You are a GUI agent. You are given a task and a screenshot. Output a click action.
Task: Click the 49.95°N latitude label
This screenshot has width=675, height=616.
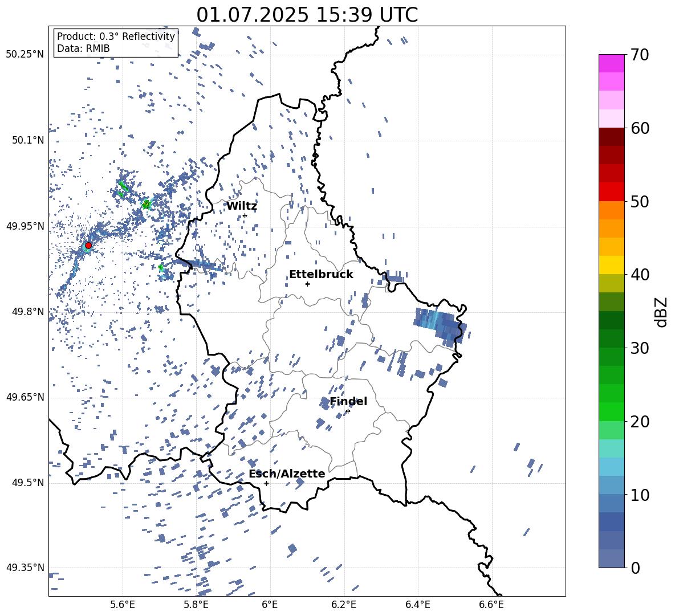pyautogui.click(x=25, y=226)
